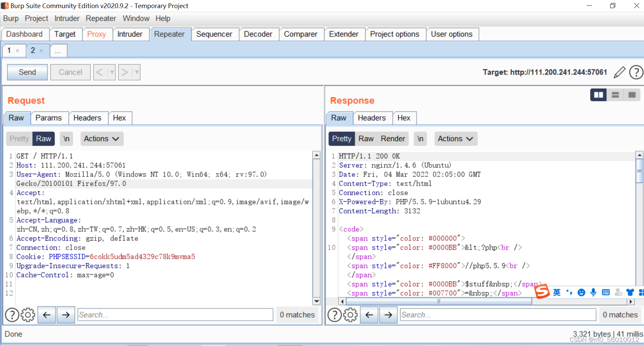
Task: Select side-by-side split layout icon
Action: (598, 95)
